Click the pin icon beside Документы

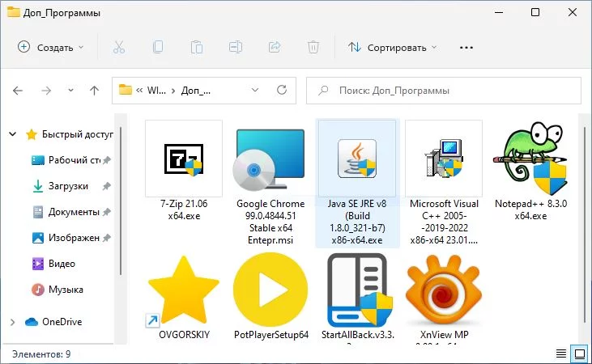(x=107, y=213)
